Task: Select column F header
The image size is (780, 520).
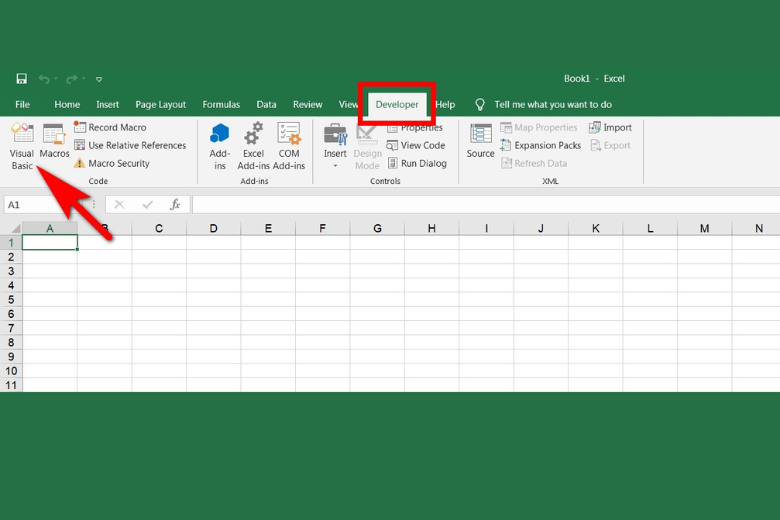Action: pos(322,228)
